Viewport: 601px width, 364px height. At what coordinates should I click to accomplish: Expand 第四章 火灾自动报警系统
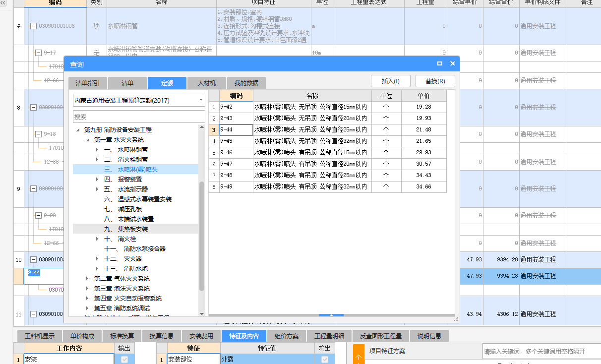[88, 299]
